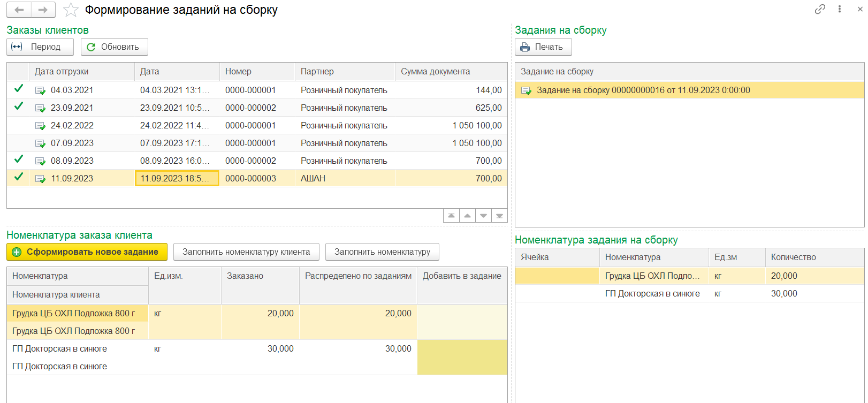868x403 pixels.
Task: Select Грудка ЦБ ОХЛ Подложка 800 г order item
Action: pos(78,313)
